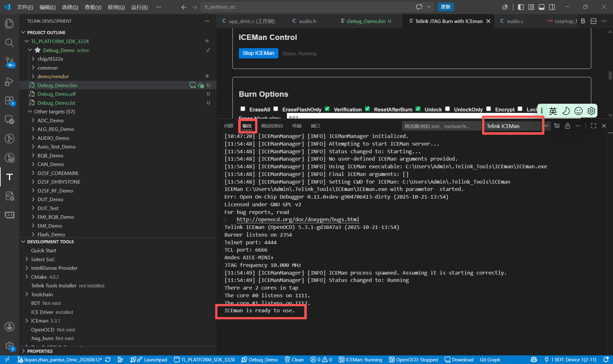This screenshot has width=613, height=364.
Task: Open the openocd.org bugs.html link
Action: (x=298, y=219)
